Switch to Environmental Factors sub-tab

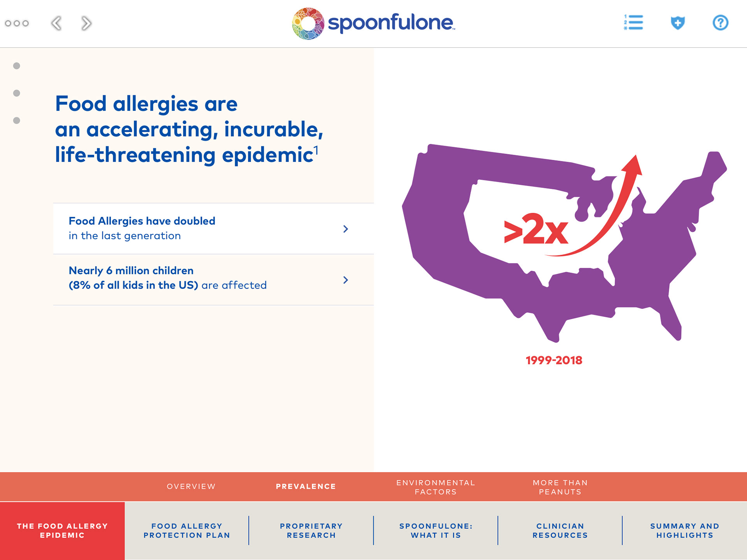(435, 487)
